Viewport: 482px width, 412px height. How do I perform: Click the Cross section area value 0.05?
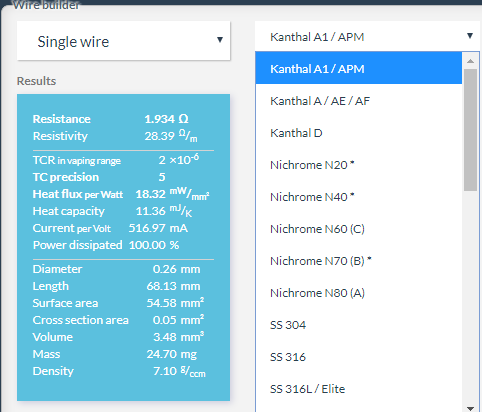[164, 320]
